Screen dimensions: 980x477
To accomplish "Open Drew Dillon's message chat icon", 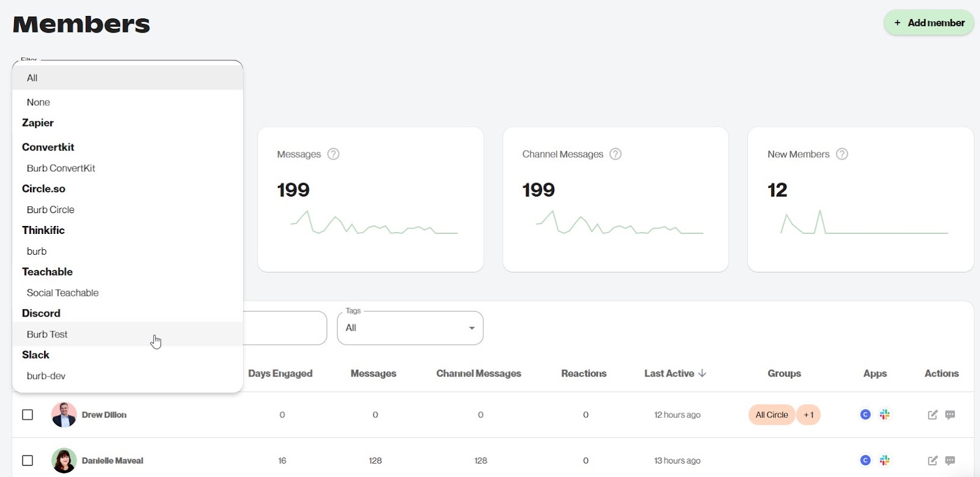I will click(950, 415).
